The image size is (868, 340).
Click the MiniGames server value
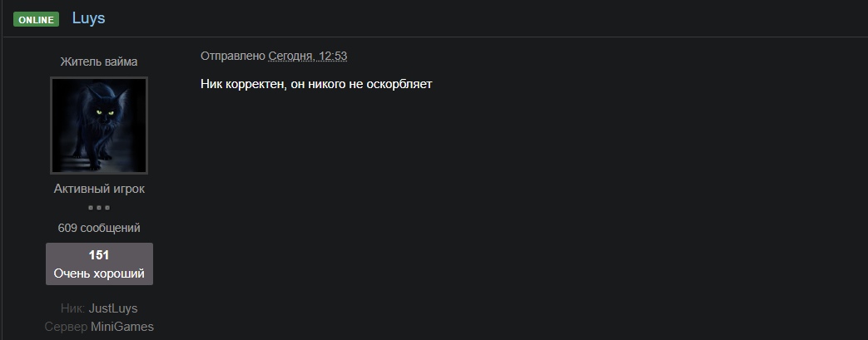pyautogui.click(x=122, y=327)
